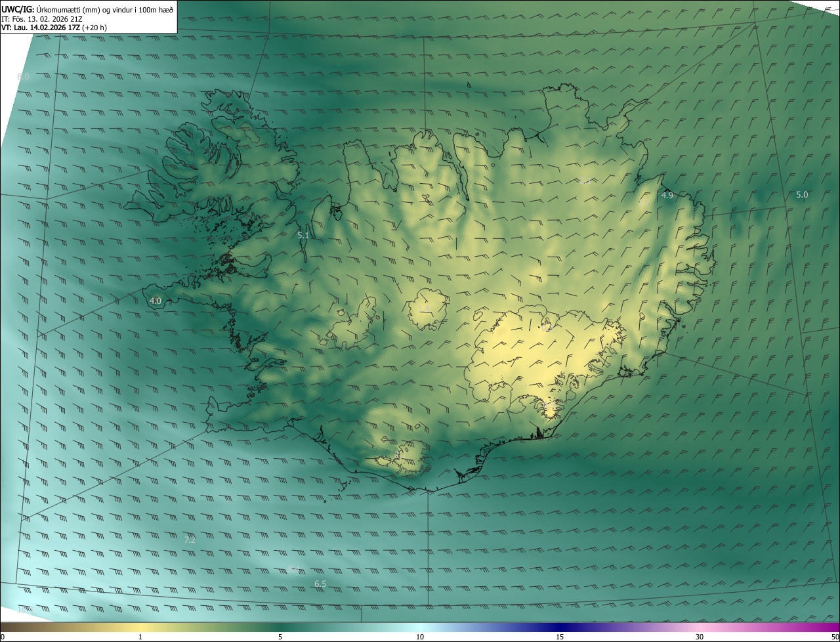Click the "4.0" value label on peninsula
This screenshot has height=642, width=840.
[156, 301]
